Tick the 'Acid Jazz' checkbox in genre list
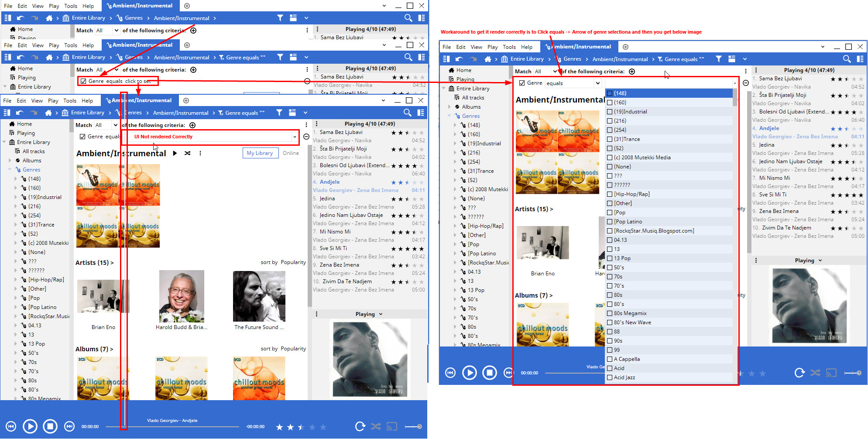Viewport: 868px width, 439px height. click(610, 377)
